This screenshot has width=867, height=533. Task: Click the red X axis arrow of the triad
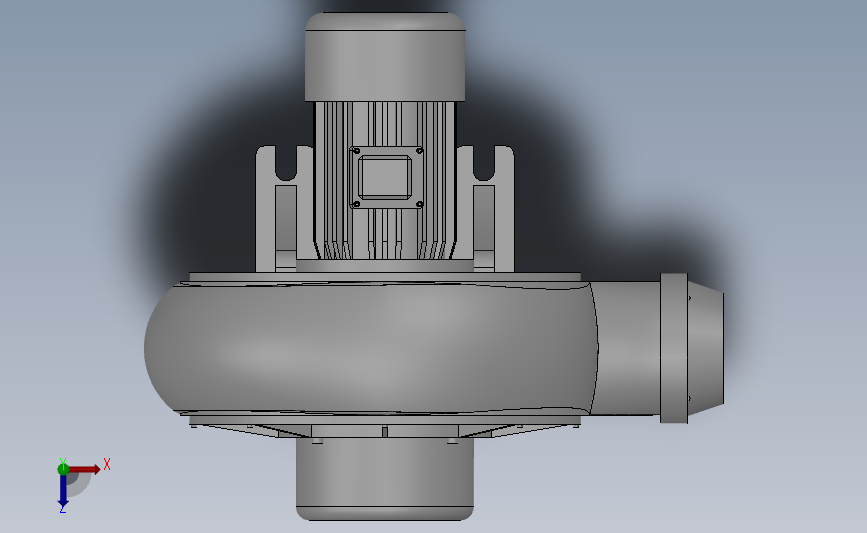tap(84, 469)
